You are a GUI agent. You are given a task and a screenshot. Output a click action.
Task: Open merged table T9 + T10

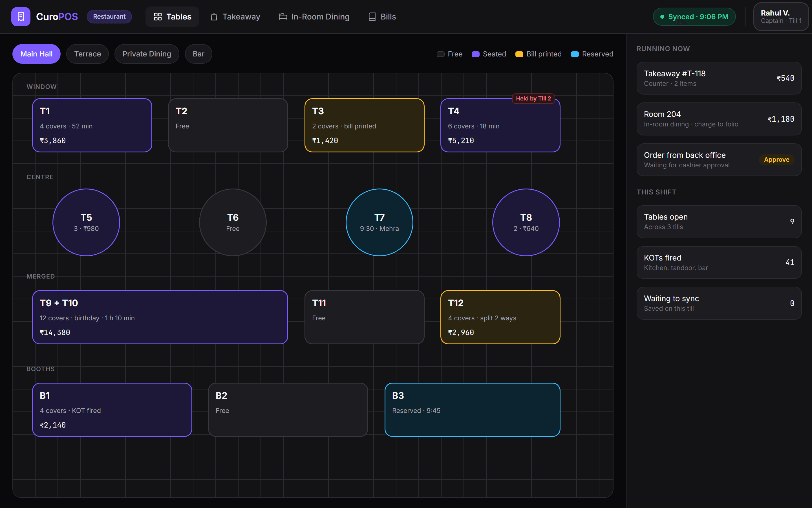point(160,317)
